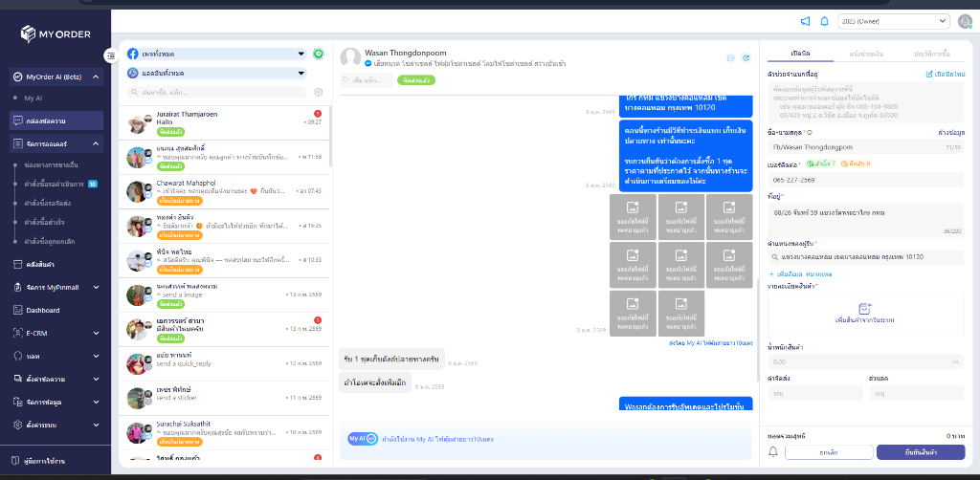
Task: Click the speech bubble icon of the highlighted message box menu
Action: [x=17, y=120]
